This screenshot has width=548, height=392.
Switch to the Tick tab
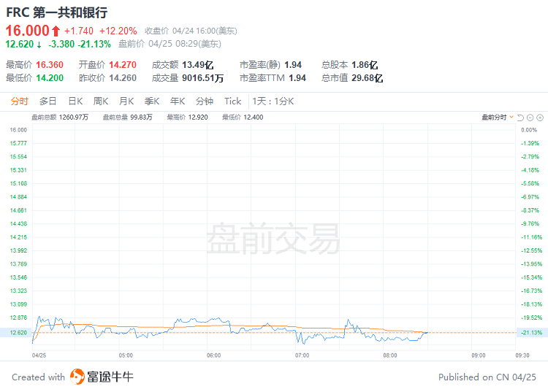click(x=233, y=101)
